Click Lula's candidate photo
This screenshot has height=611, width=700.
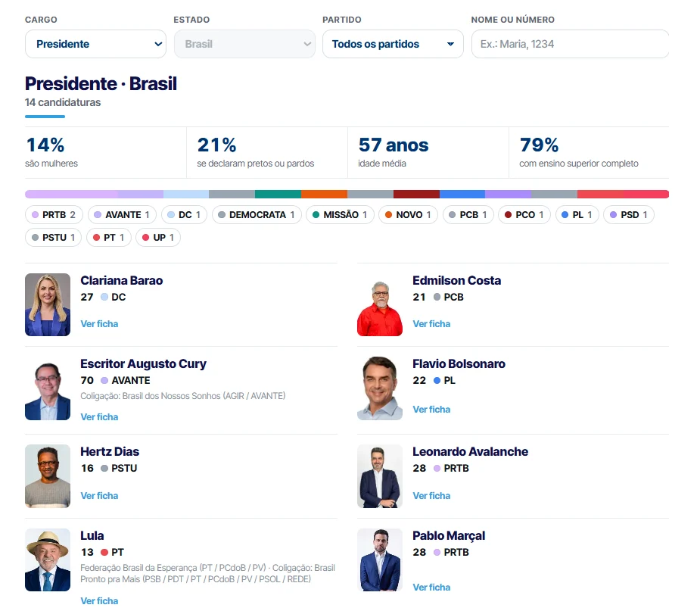(x=48, y=560)
